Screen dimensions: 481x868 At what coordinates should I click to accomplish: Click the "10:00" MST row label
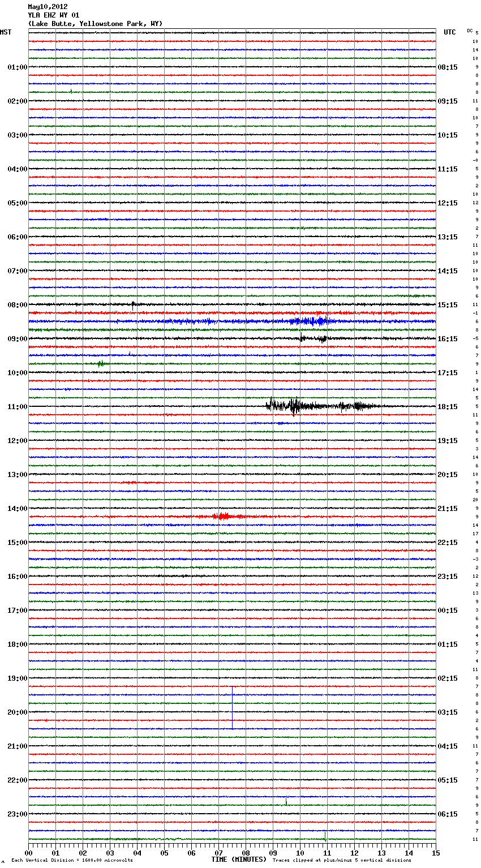[18, 373]
